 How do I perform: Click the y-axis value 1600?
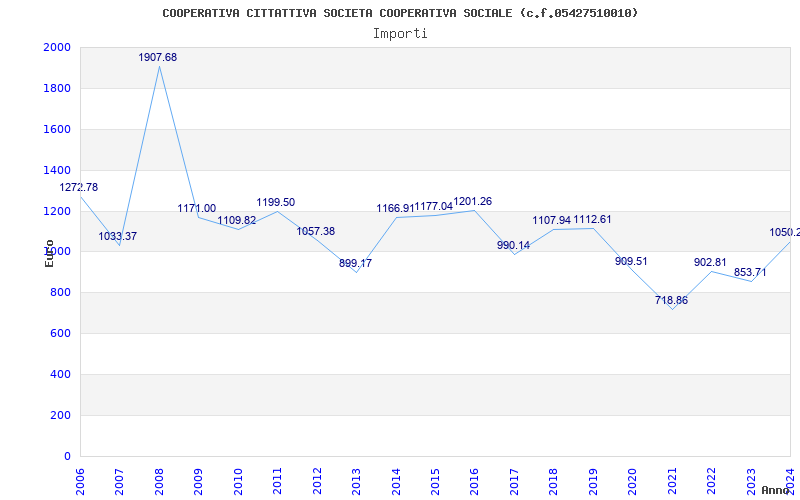click(57, 129)
